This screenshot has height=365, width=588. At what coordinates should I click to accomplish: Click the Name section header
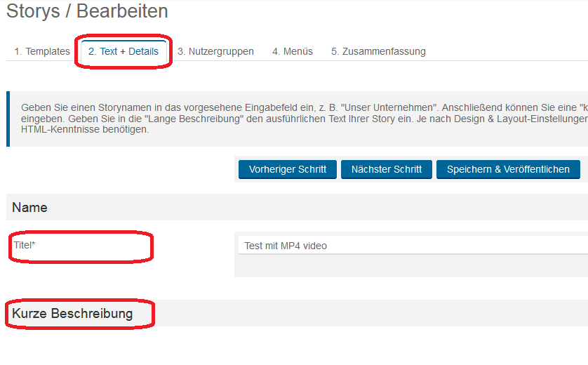pos(29,208)
